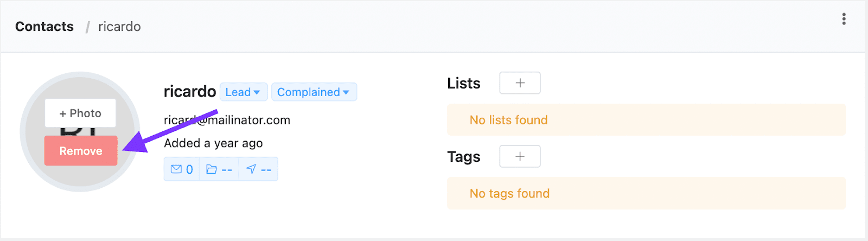Image resolution: width=868 pixels, height=241 pixels.
Task: Click the ricardo contact name heading
Action: [190, 92]
